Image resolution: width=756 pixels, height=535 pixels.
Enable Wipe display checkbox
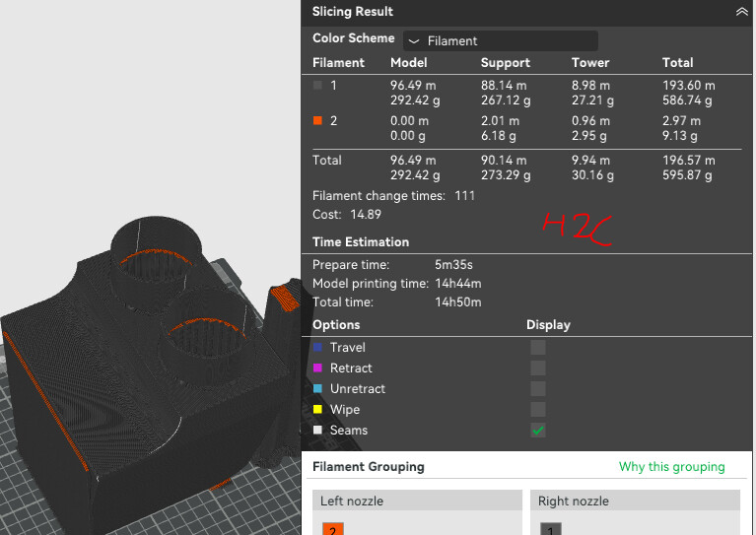coord(538,409)
